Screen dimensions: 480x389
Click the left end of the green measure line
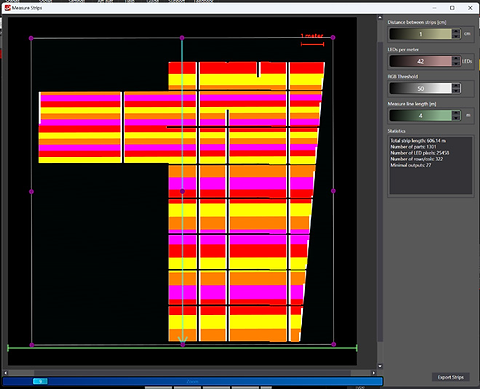pos(8,348)
